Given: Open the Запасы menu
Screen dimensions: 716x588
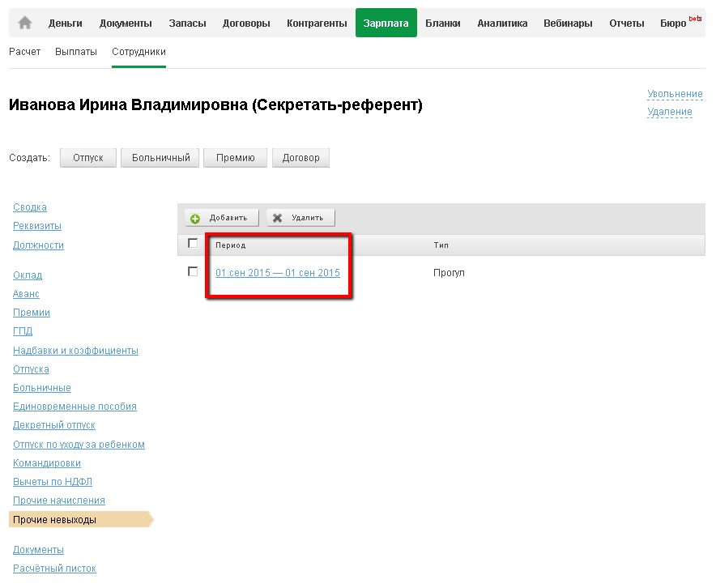Looking at the screenshot, I should coord(187,23).
